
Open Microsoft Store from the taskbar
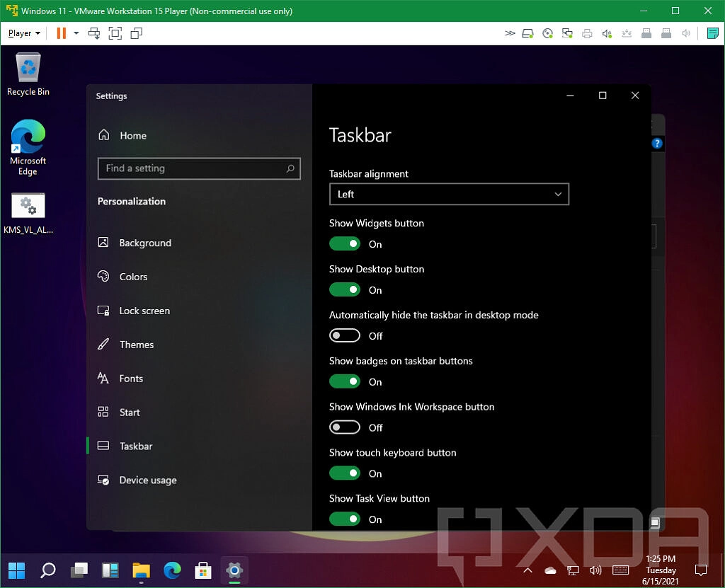[203, 570]
